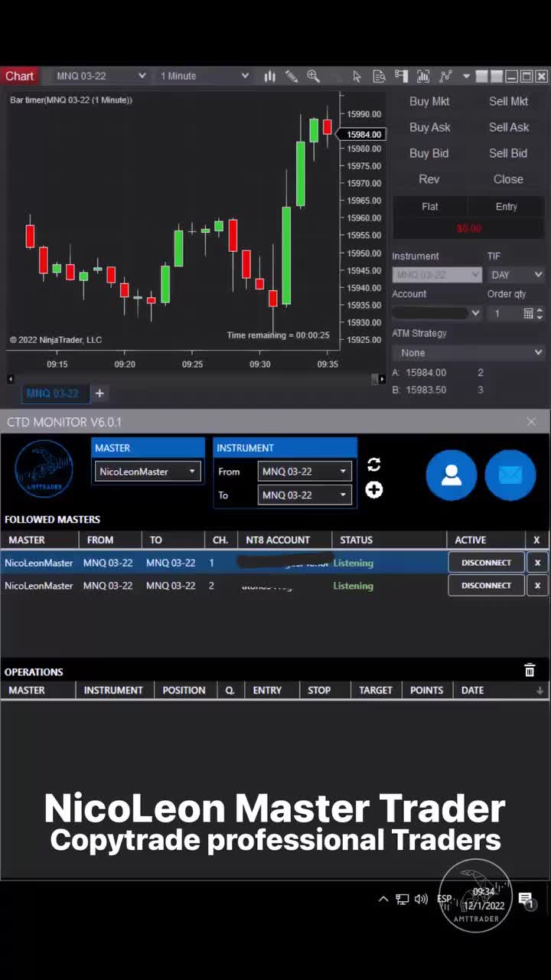Click the add master plus icon
551x980 pixels.
coord(373,490)
